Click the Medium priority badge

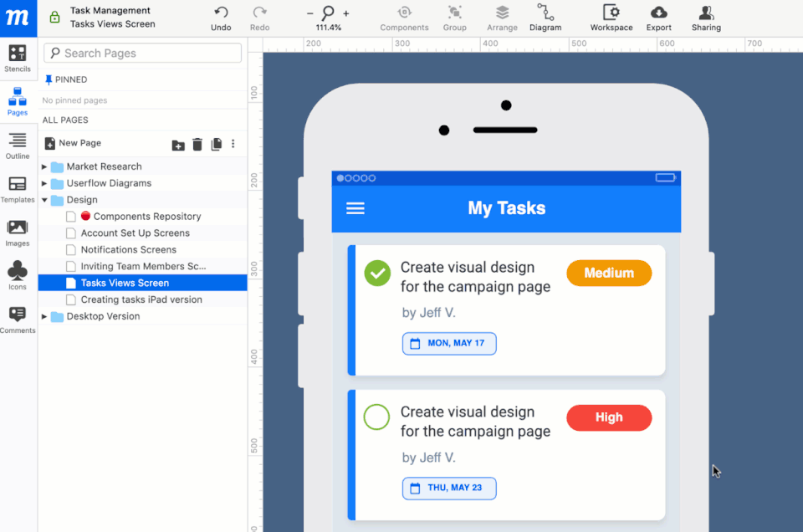pos(609,273)
